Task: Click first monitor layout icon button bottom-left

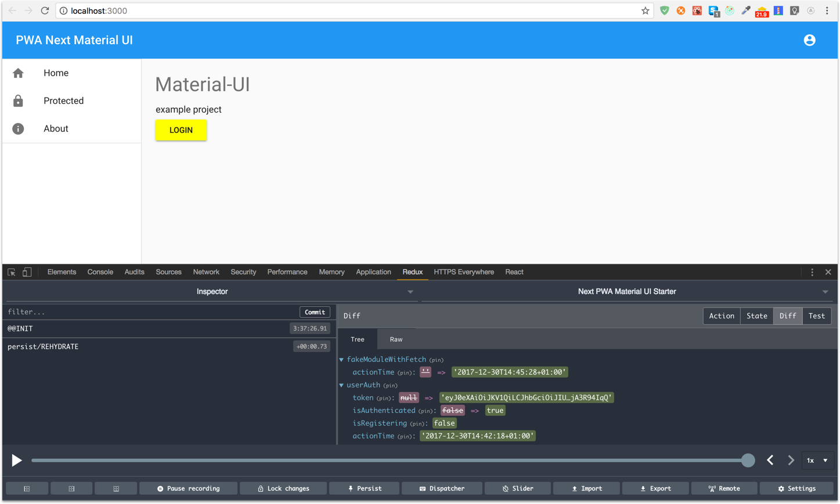Action: click(x=27, y=488)
